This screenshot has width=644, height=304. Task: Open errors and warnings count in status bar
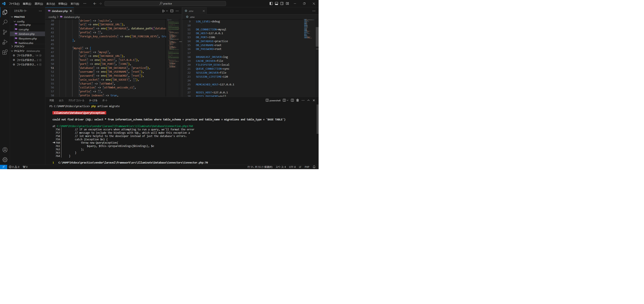14,167
